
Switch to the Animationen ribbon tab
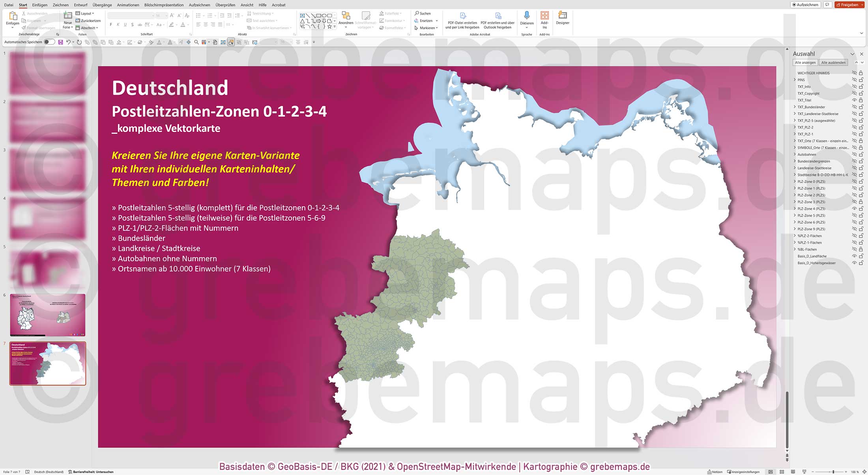pos(128,5)
